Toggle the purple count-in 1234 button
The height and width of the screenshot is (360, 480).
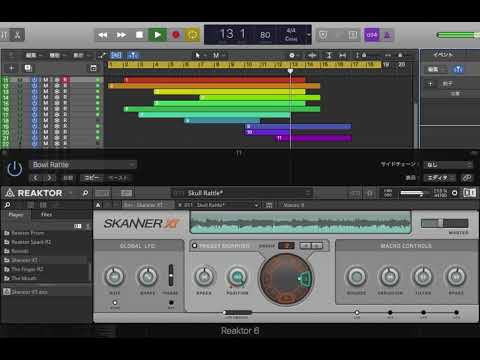372,35
